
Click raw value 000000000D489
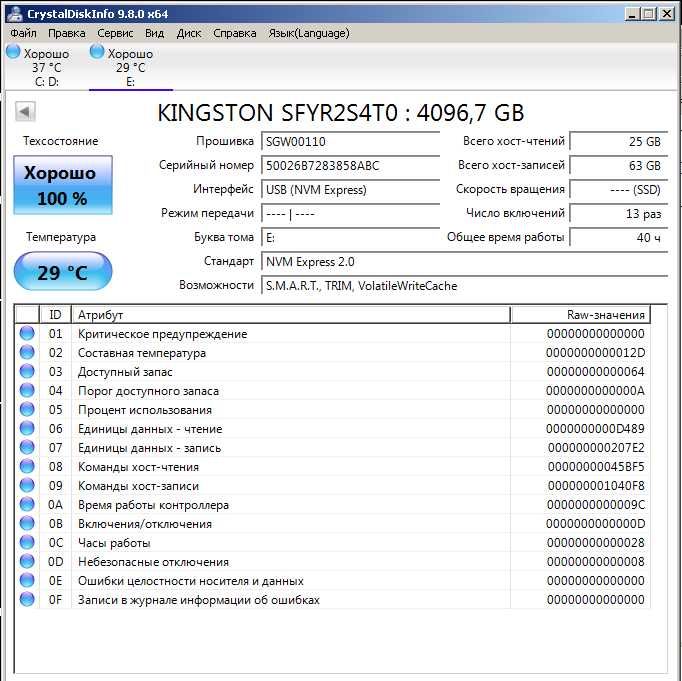coord(595,429)
